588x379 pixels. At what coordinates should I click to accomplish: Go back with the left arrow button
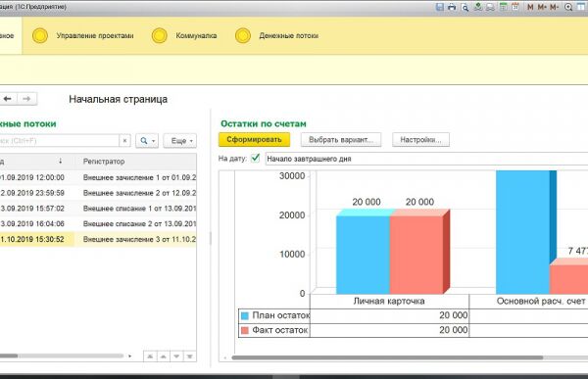(8, 99)
